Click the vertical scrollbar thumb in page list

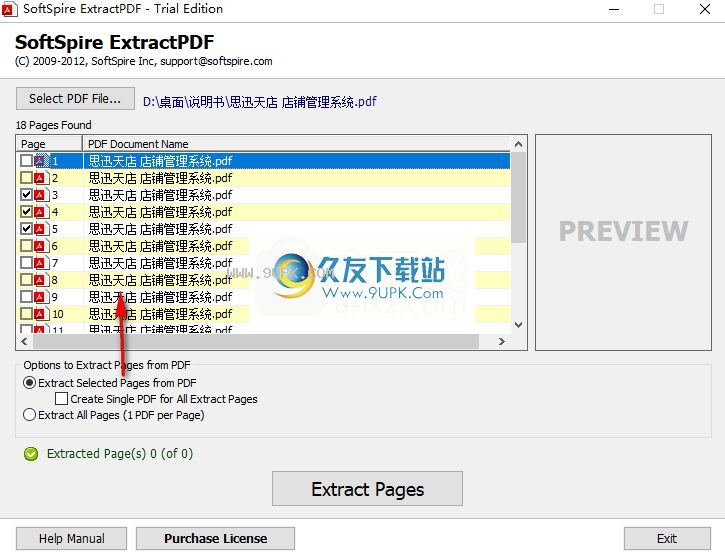point(518,197)
